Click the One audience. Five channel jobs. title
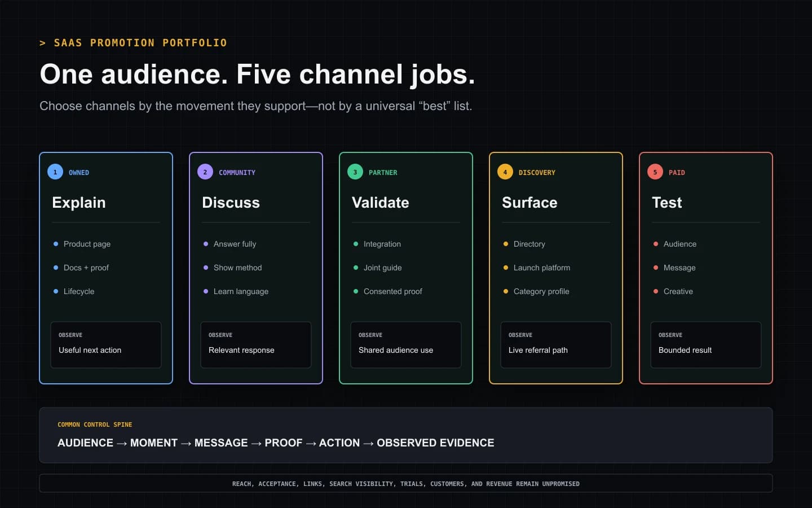The image size is (812, 508). coord(257,75)
